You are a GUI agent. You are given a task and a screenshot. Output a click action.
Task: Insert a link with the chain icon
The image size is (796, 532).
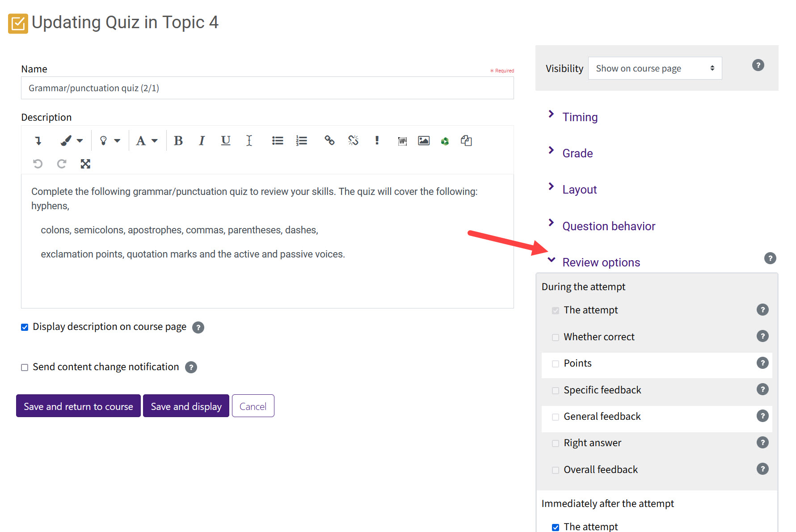point(329,141)
